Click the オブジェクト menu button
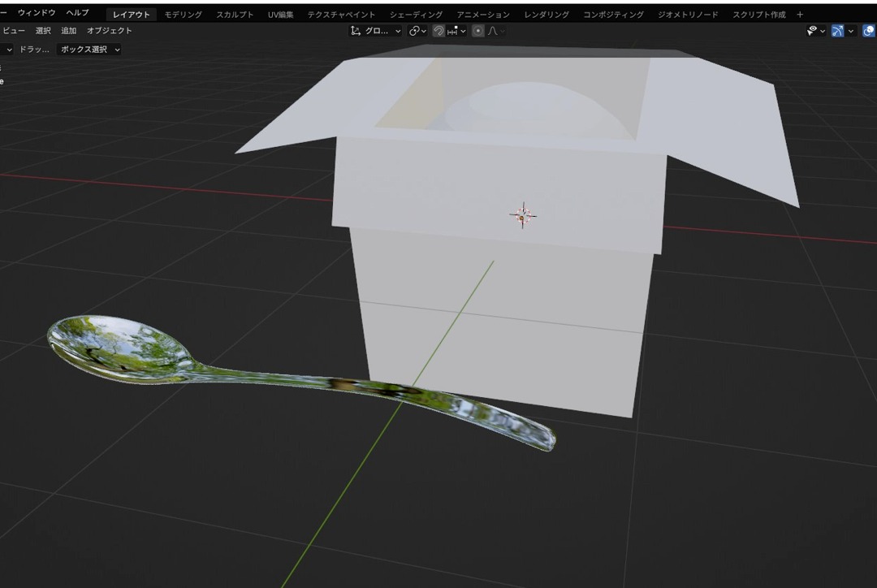Screen dimensions: 877x588 pos(109,31)
